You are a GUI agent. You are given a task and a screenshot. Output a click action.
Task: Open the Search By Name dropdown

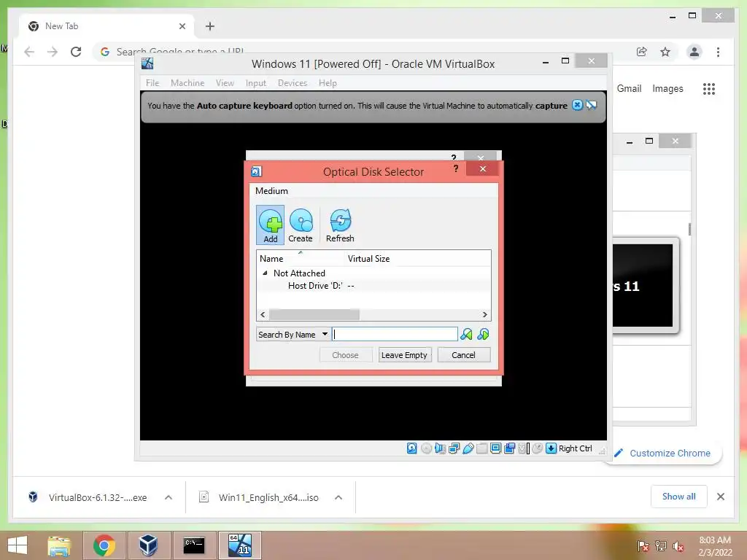click(293, 334)
